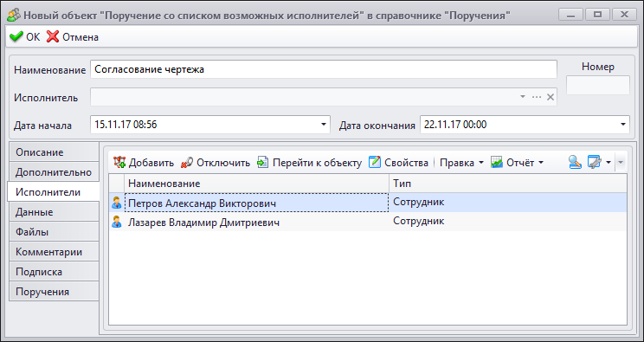644x342 pixels.
Task: Click the Дата начала value 15.11.17 08:56
Action: (126, 125)
